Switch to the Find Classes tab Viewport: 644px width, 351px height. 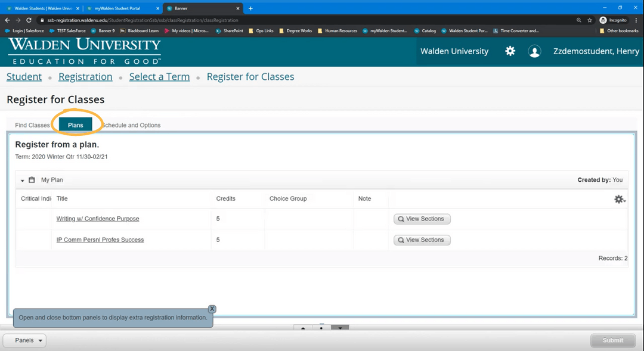coord(32,125)
